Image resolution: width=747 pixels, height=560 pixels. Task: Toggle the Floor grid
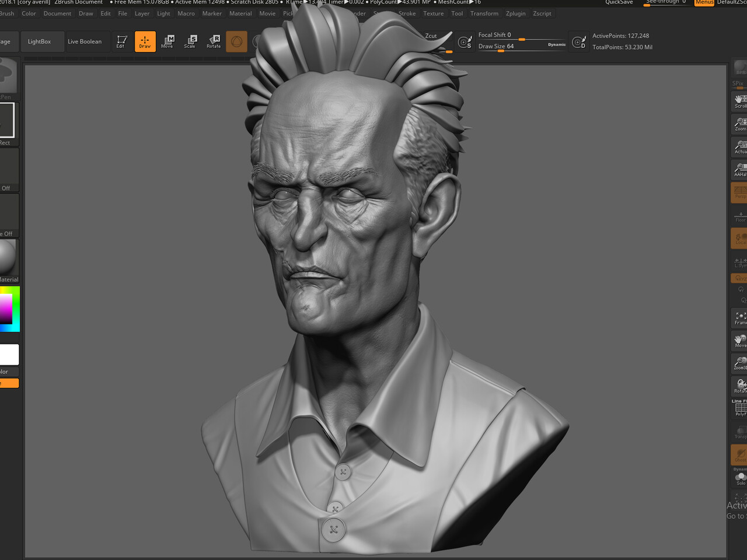pos(740,215)
